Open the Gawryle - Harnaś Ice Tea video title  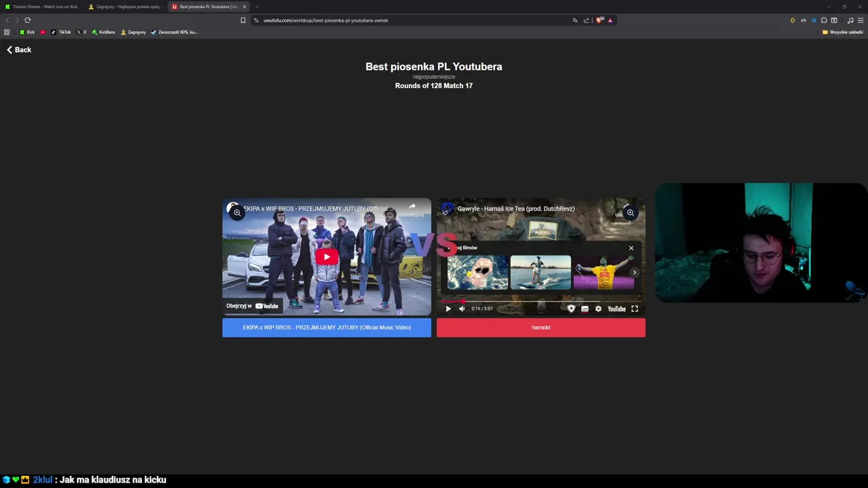pyautogui.click(x=516, y=209)
